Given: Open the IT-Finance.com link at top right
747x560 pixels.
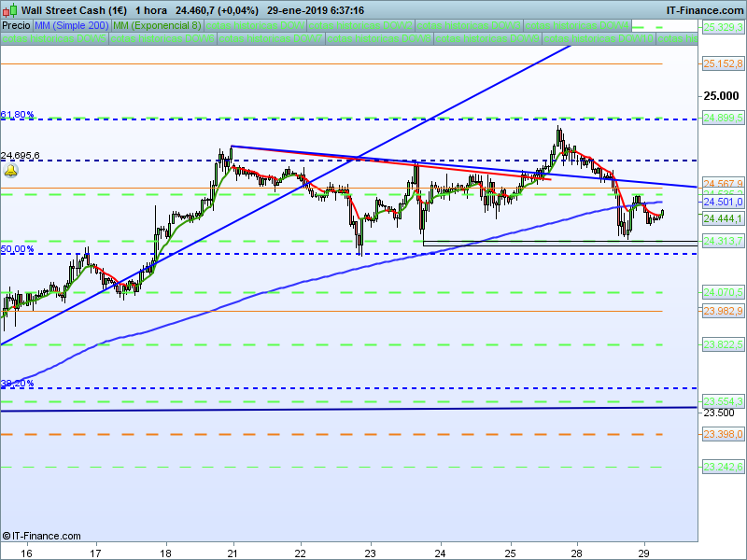Looking at the screenshot, I should click(704, 10).
